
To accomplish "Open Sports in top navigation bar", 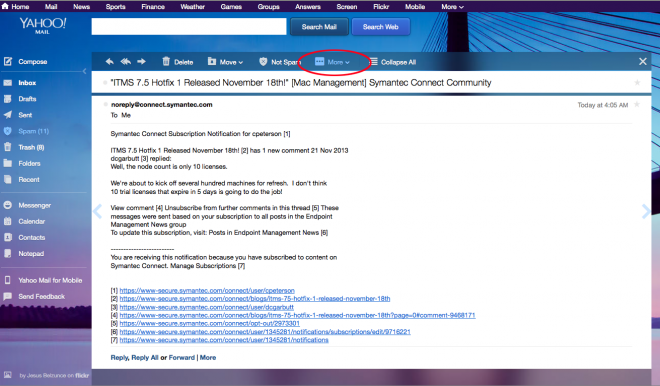I will (x=115, y=6).
